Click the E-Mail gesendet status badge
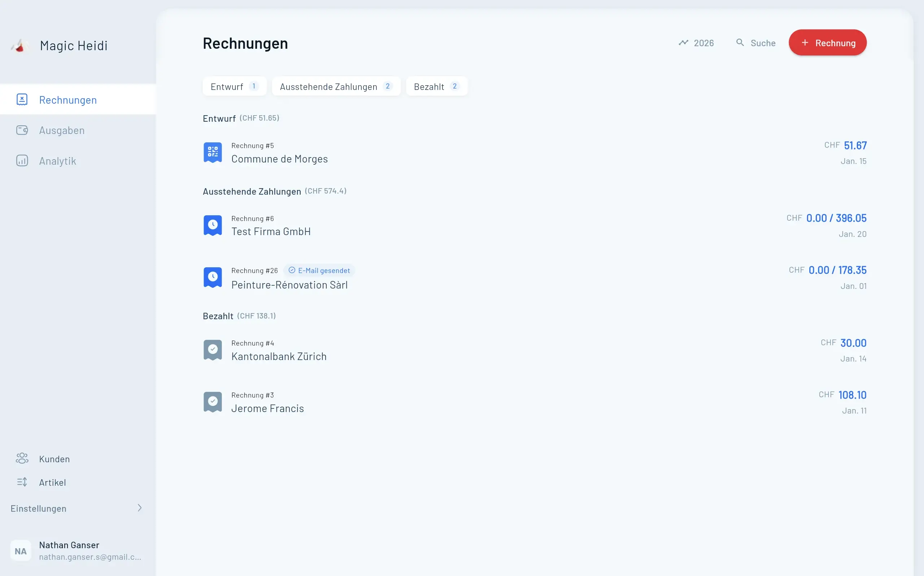Image resolution: width=924 pixels, height=576 pixels. point(319,270)
